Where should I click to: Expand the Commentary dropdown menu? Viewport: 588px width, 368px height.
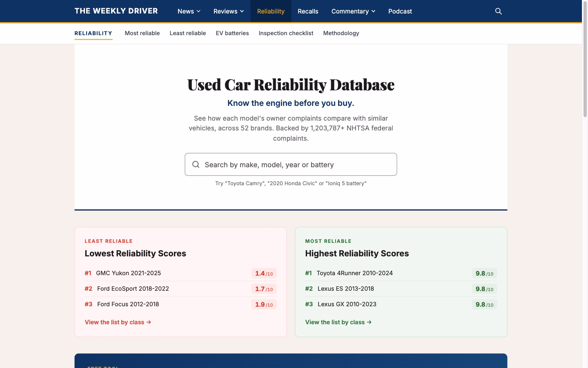pyautogui.click(x=353, y=11)
